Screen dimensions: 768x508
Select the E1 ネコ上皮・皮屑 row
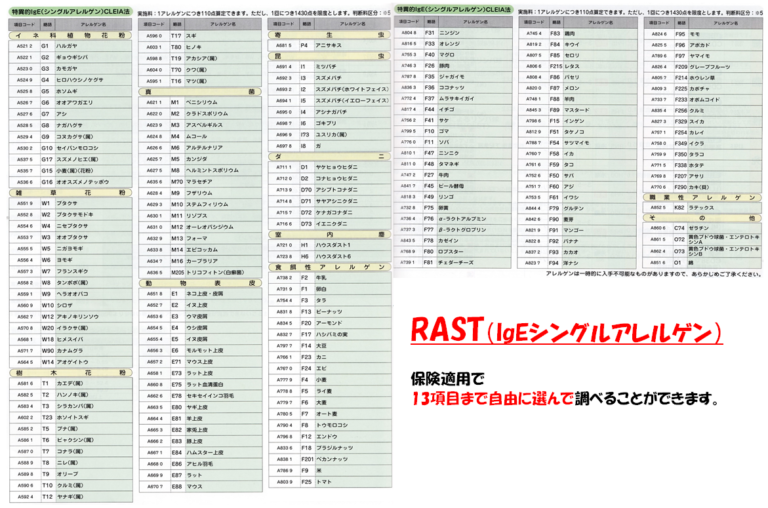201,294
